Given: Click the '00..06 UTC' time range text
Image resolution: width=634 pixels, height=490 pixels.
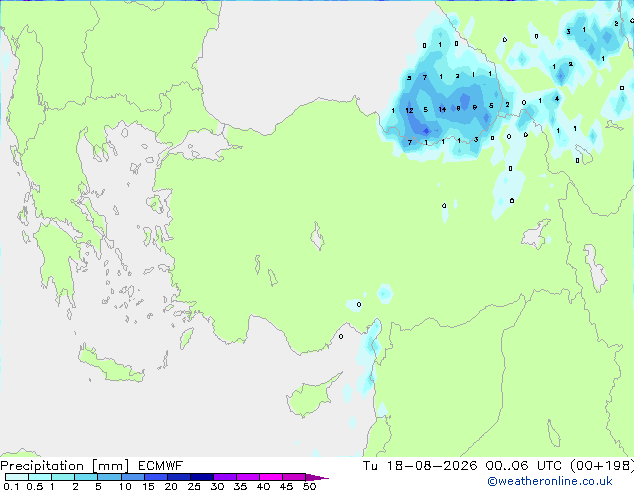Looking at the screenshot, I should click(523, 466).
